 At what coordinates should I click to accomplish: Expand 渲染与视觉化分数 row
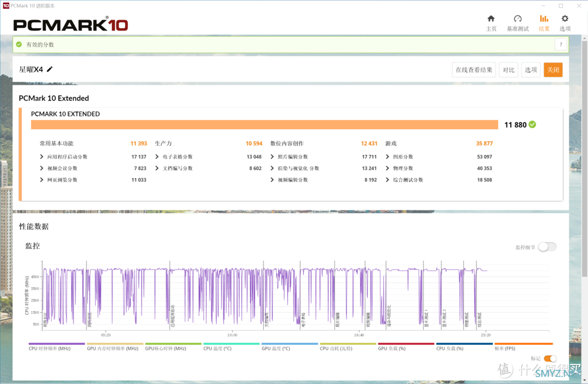click(272, 168)
